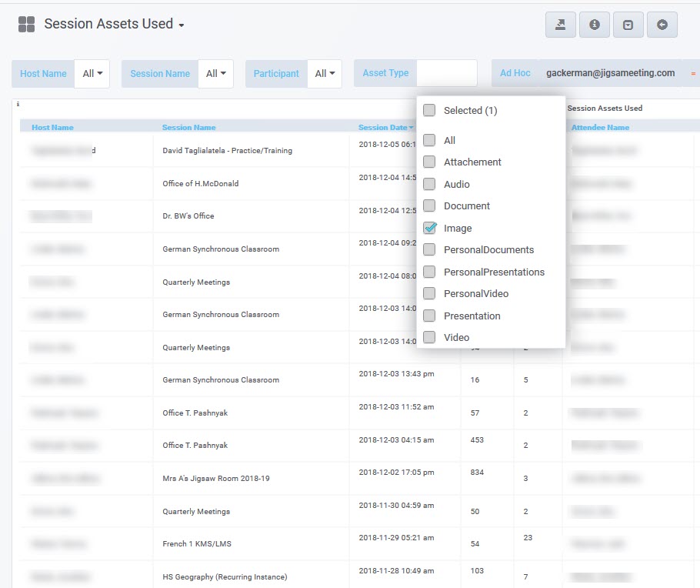
Task: Click the Asset Type input field
Action: pyautogui.click(x=446, y=74)
